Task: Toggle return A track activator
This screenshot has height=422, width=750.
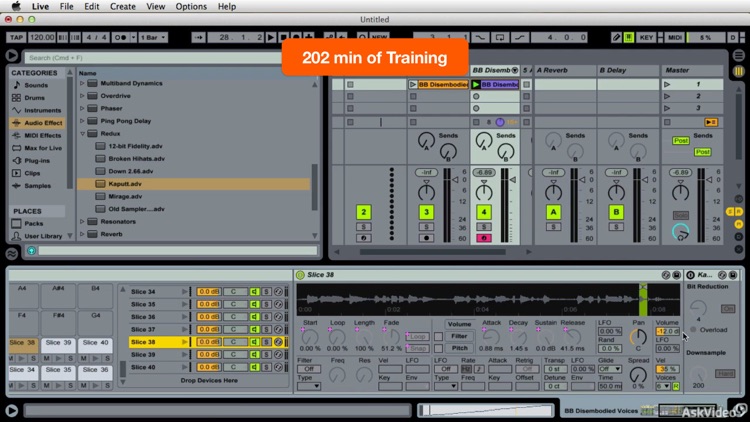Action: 553,212
